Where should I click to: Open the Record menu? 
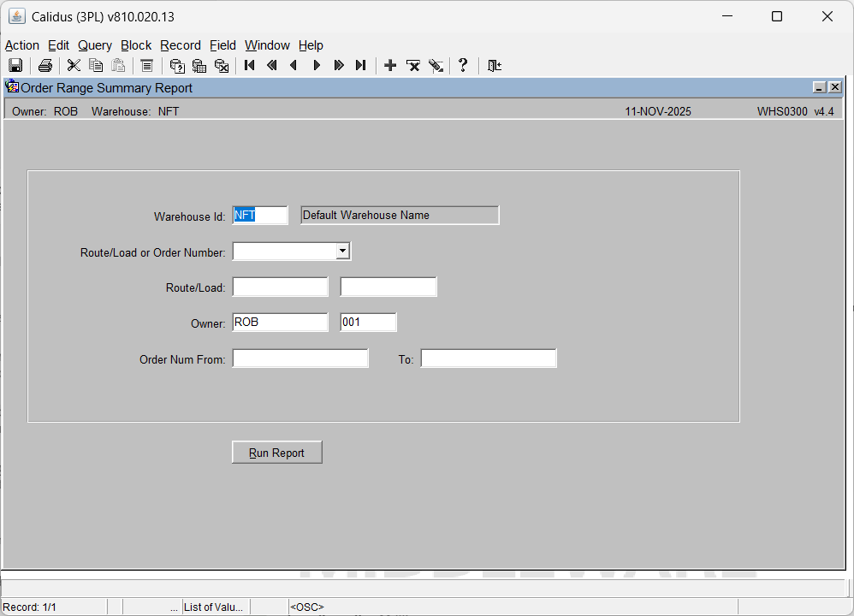coord(180,45)
